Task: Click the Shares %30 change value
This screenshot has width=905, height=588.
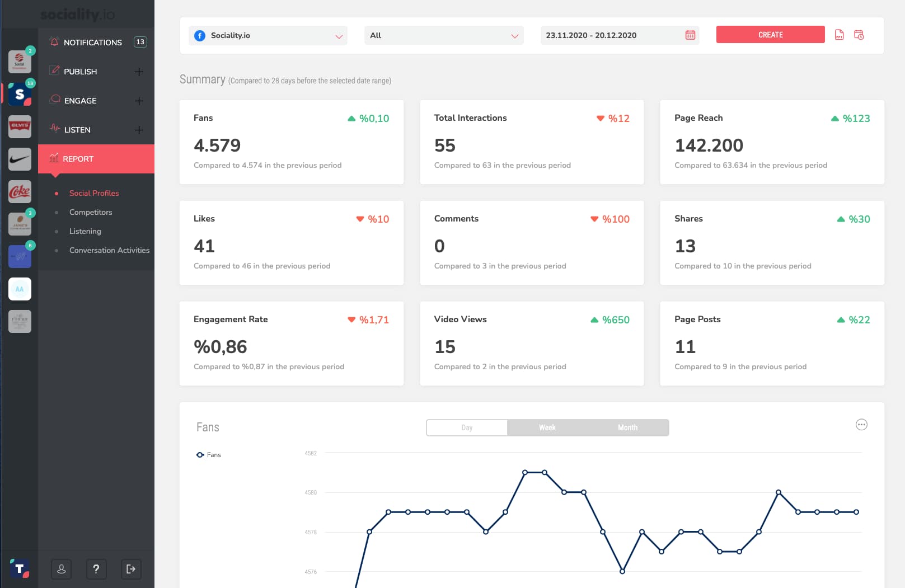Action: (x=859, y=219)
